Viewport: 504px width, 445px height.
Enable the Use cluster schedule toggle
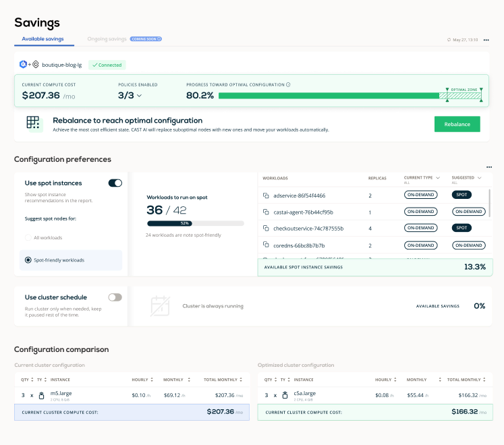[x=115, y=297]
